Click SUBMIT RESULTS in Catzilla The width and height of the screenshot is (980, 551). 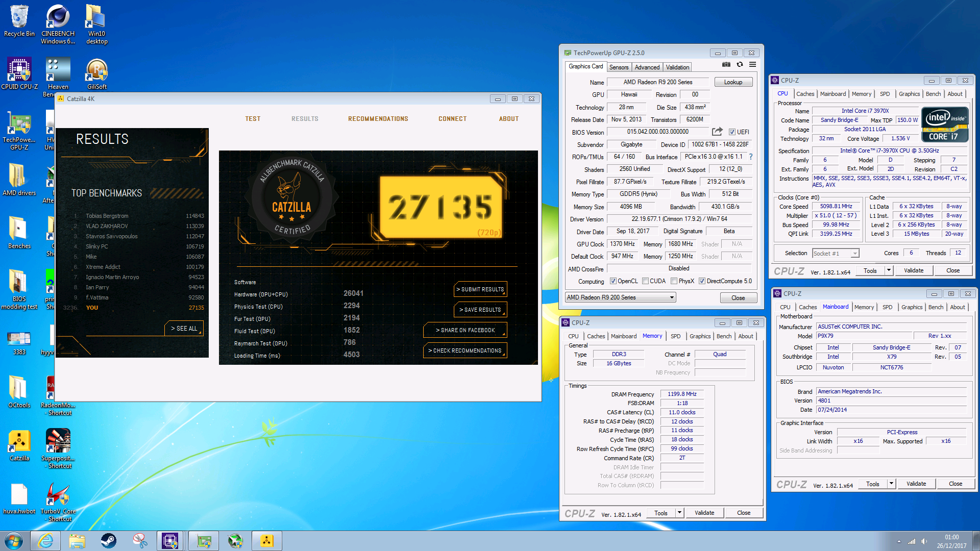[480, 289]
